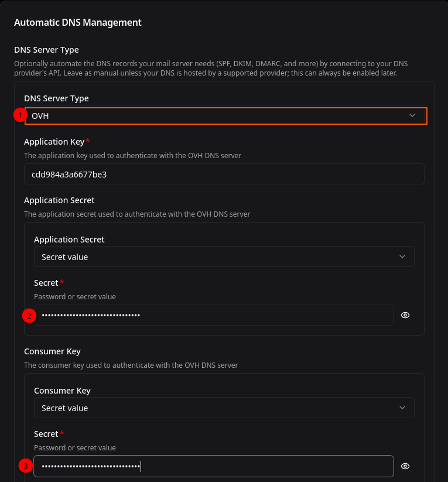The image size is (448, 482).
Task: Focus the Application Secret password field
Action: tap(214, 315)
